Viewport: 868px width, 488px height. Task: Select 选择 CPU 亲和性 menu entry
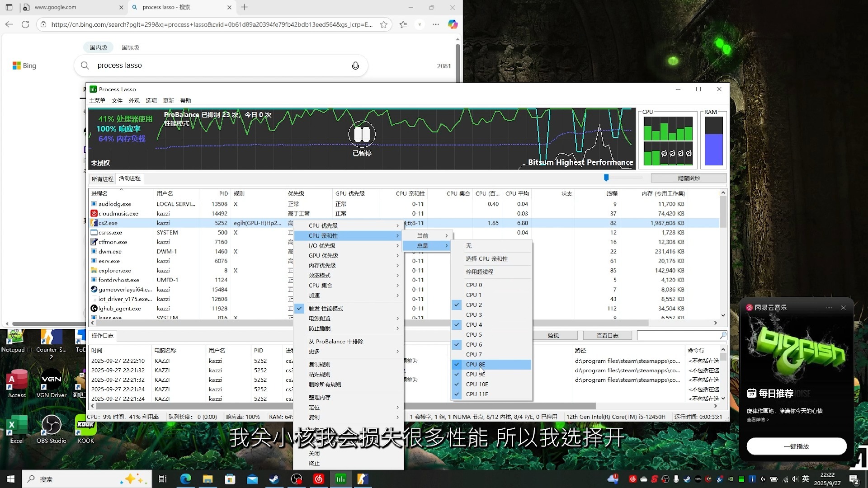click(491, 258)
